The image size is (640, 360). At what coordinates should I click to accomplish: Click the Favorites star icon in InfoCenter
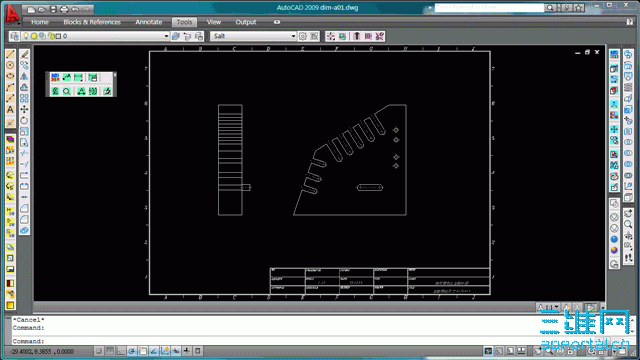[579, 7]
